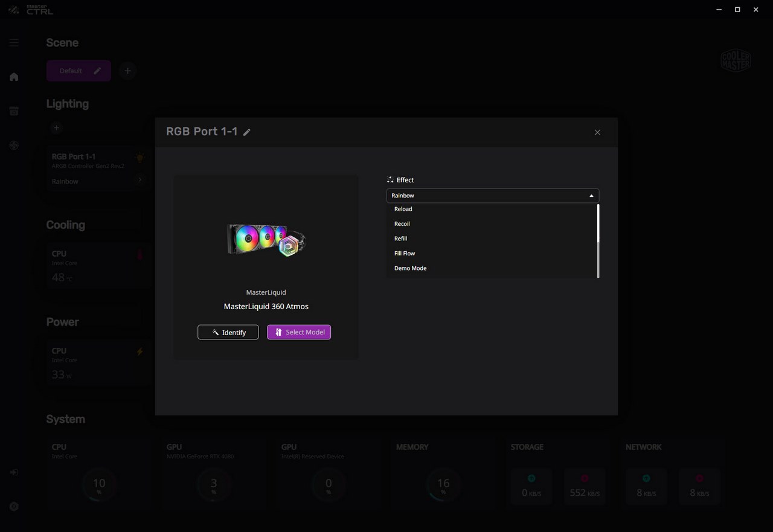Screen dimensions: 773x532
Task: Open the fan icon in sidebar
Action: (14, 146)
